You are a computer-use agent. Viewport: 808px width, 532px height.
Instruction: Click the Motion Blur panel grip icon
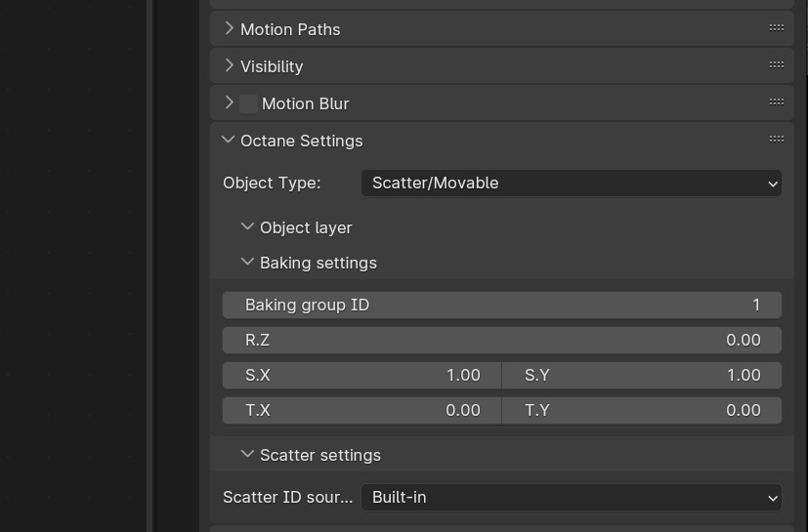(x=777, y=102)
